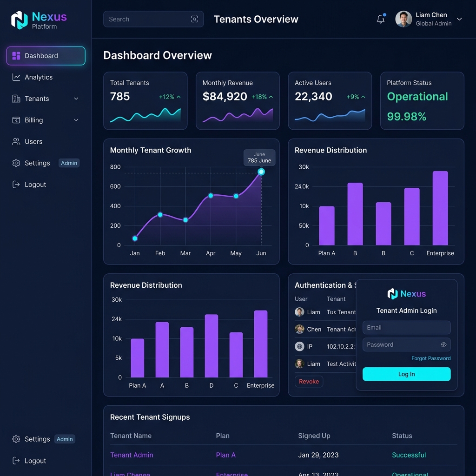The width and height of the screenshot is (476, 476).
Task: Click Liam Chen's profile avatar in header
Action: (x=403, y=19)
